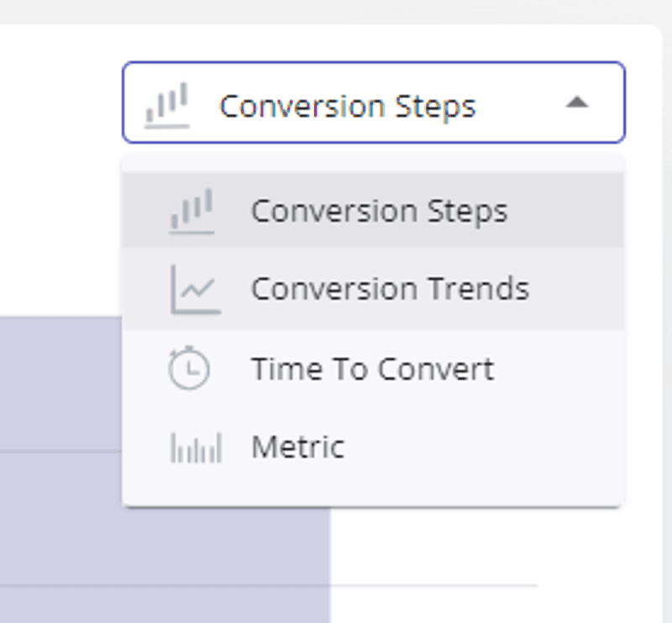Click the chart gridline right of purple bar

(x=437, y=584)
